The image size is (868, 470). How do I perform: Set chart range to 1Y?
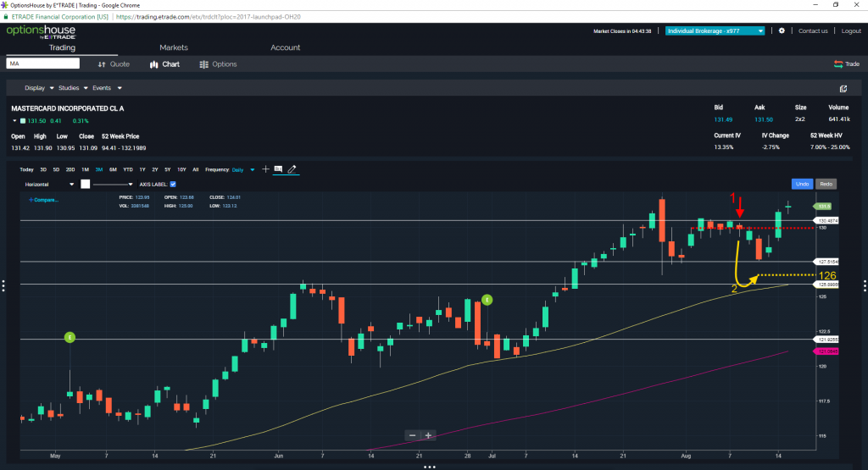(142, 169)
